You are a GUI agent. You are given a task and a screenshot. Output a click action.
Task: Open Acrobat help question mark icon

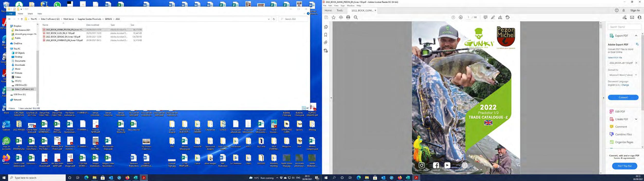click(616, 10)
